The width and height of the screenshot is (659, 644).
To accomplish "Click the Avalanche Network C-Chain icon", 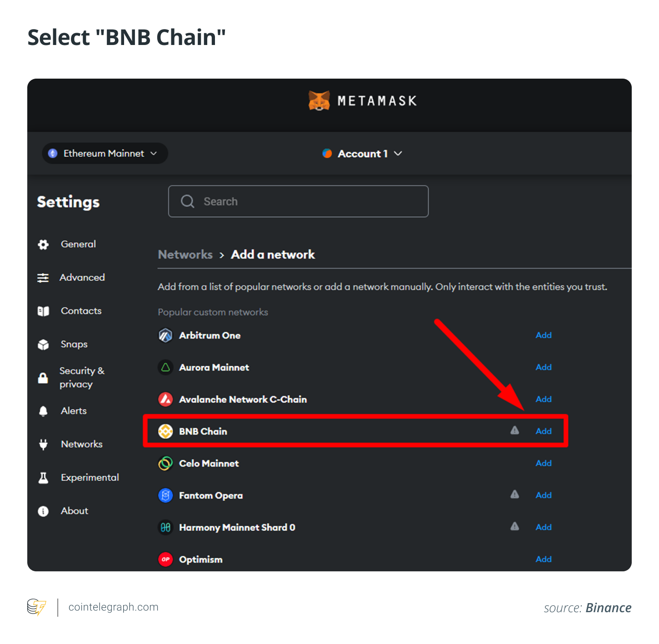I will [166, 399].
